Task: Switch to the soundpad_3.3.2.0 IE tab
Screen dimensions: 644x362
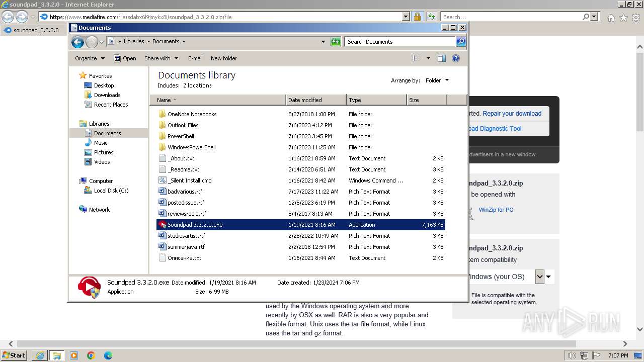Action: click(x=34, y=30)
